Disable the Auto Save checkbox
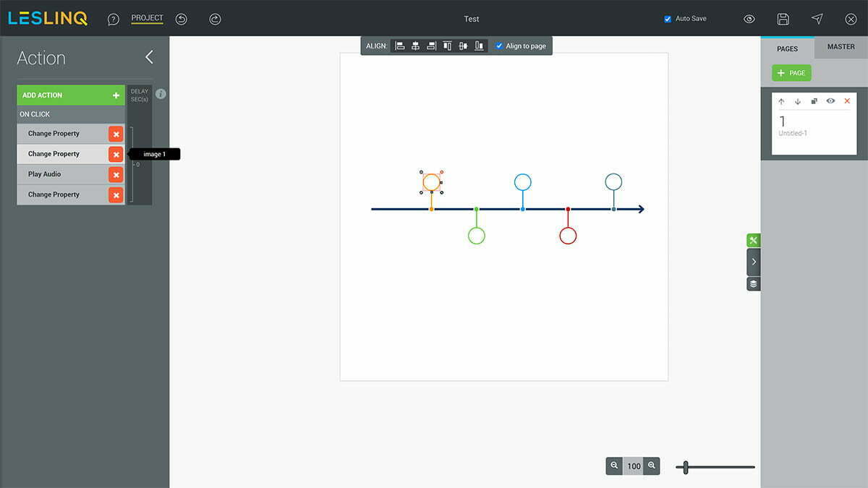This screenshot has width=868, height=488. pos(668,20)
